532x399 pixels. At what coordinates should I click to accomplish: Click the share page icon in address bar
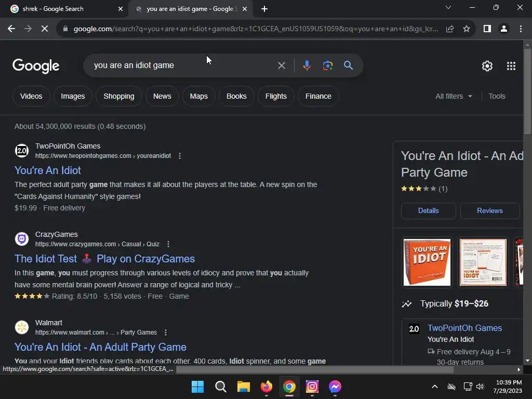click(x=450, y=29)
